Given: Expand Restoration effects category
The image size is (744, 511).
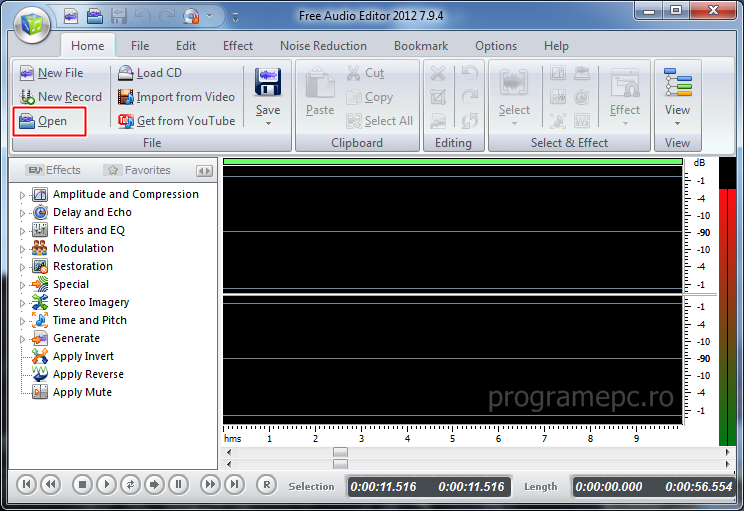Looking at the screenshot, I should point(22,267).
